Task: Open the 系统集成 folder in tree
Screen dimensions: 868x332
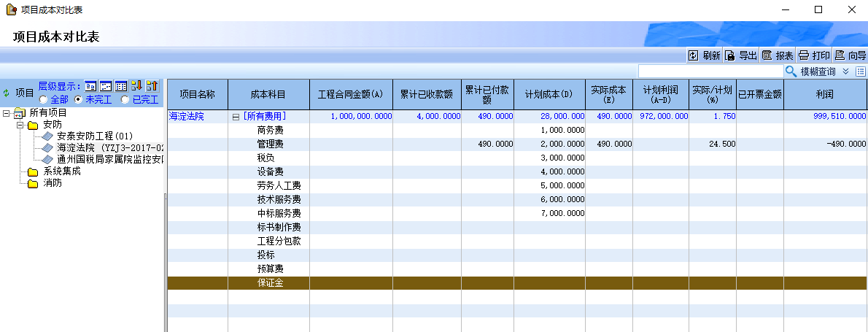Action: click(61, 171)
